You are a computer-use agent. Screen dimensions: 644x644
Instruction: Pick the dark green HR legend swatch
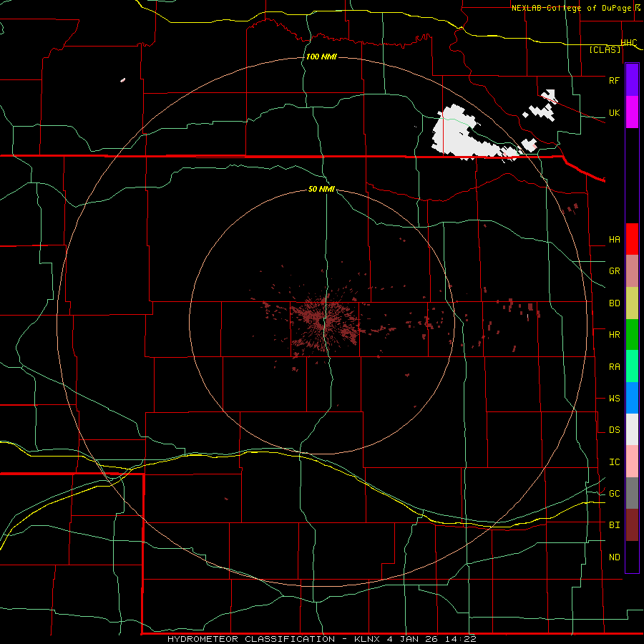coord(632,334)
